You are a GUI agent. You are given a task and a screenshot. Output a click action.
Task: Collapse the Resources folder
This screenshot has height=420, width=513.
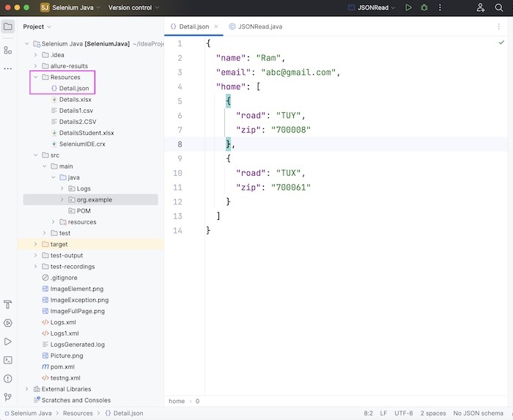[x=35, y=77]
